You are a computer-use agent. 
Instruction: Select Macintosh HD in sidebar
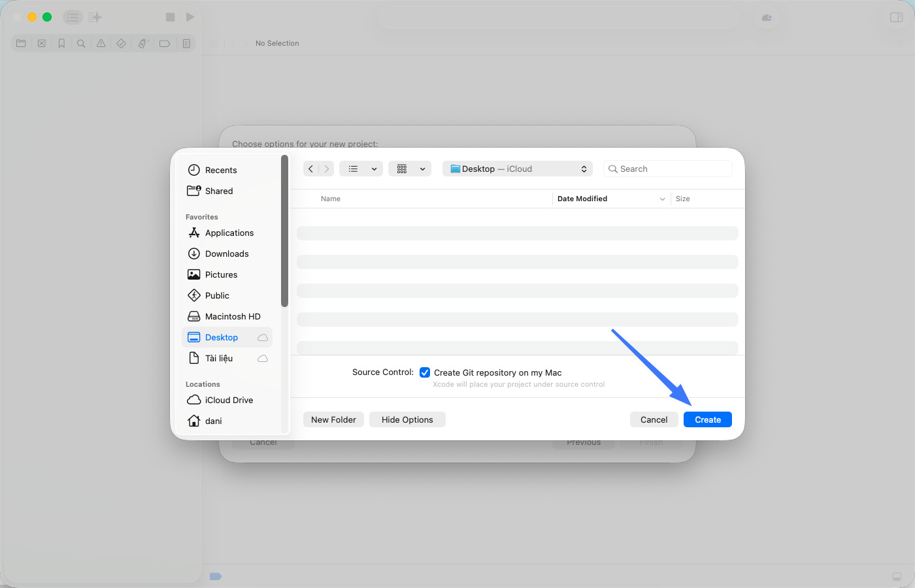pos(233,316)
